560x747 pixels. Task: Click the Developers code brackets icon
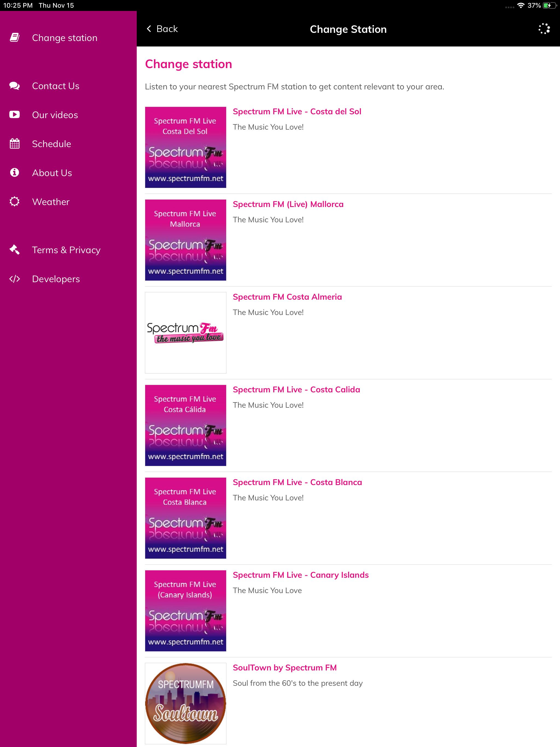pos(14,279)
